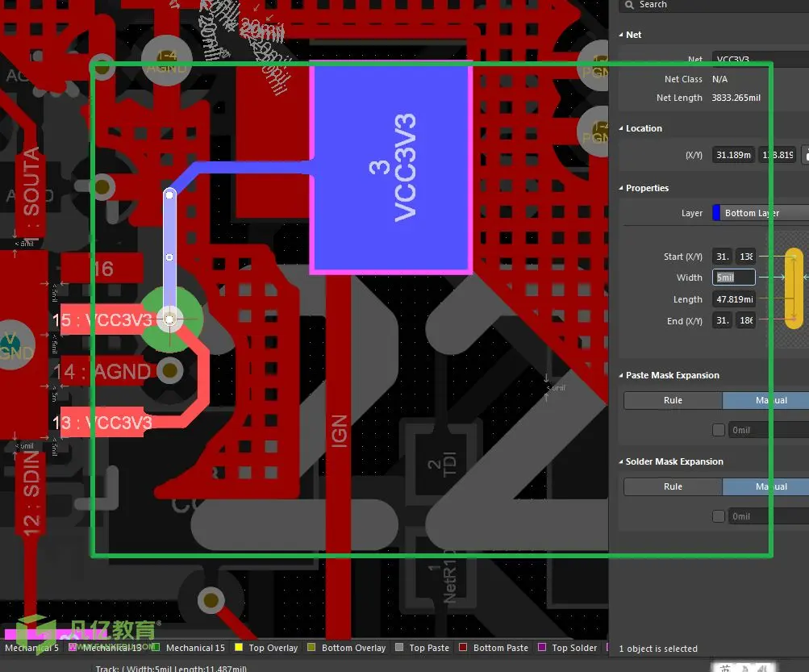Screen dimensions: 809x672
Task: Select Rule for Paste Mask Expansion
Action: [673, 400]
